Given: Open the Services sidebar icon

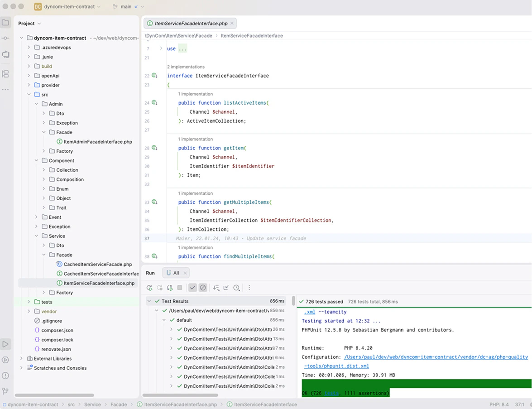Looking at the screenshot, I should (5, 360).
